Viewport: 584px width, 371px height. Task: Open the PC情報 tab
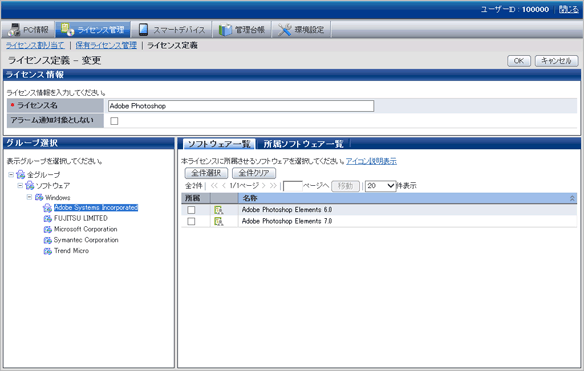[28, 29]
